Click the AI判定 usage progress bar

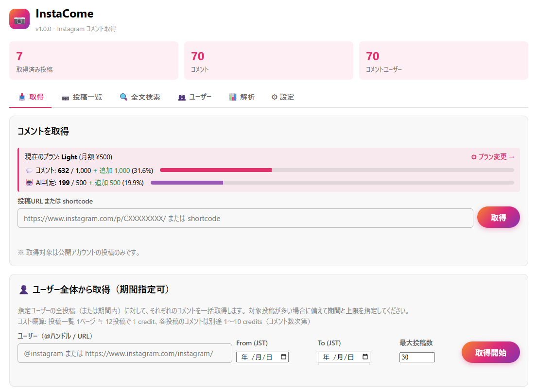pyautogui.click(x=332, y=183)
